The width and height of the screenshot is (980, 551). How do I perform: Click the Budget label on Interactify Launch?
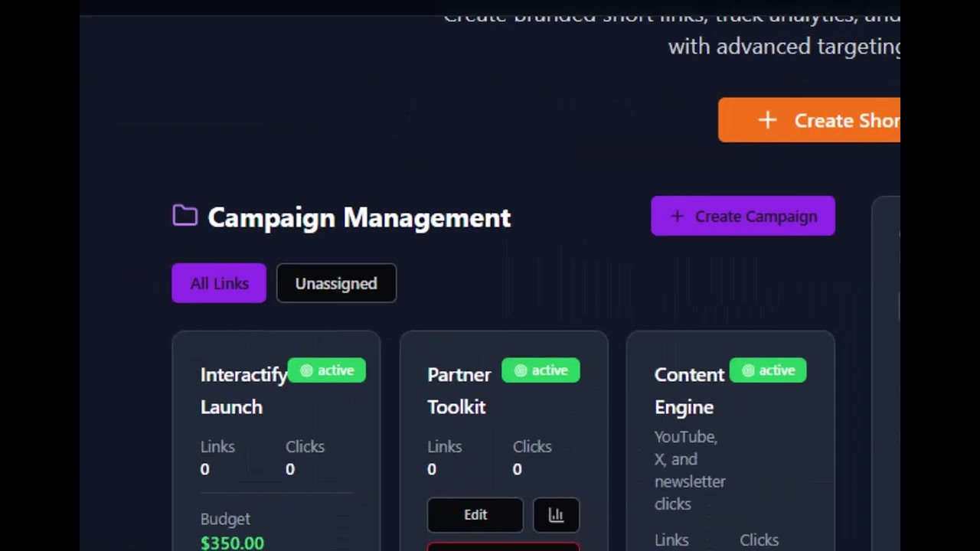coord(225,519)
